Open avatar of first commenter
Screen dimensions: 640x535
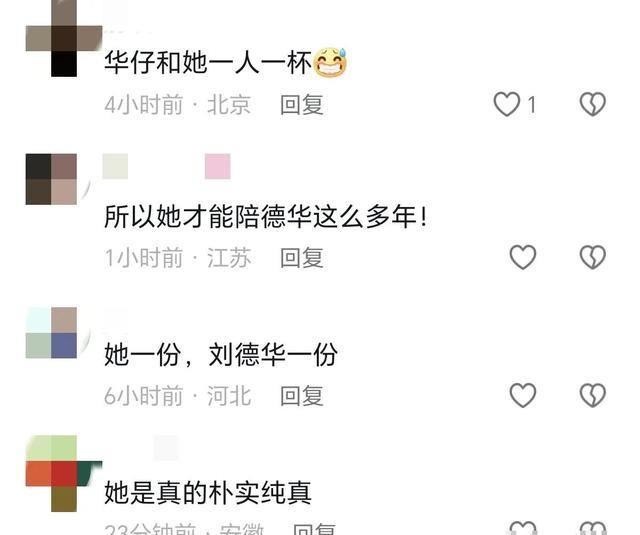click(64, 38)
